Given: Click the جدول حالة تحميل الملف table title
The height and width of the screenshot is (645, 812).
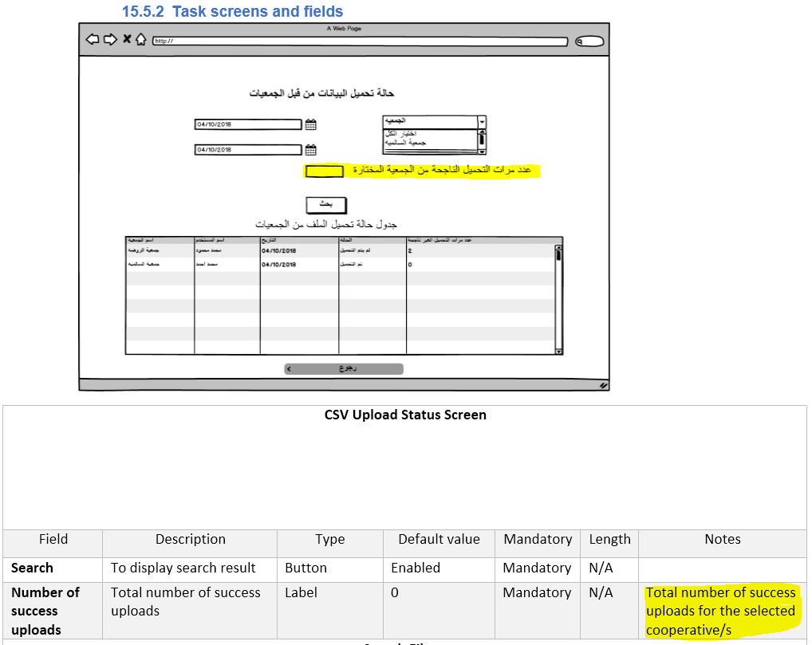Looking at the screenshot, I should pos(325,224).
